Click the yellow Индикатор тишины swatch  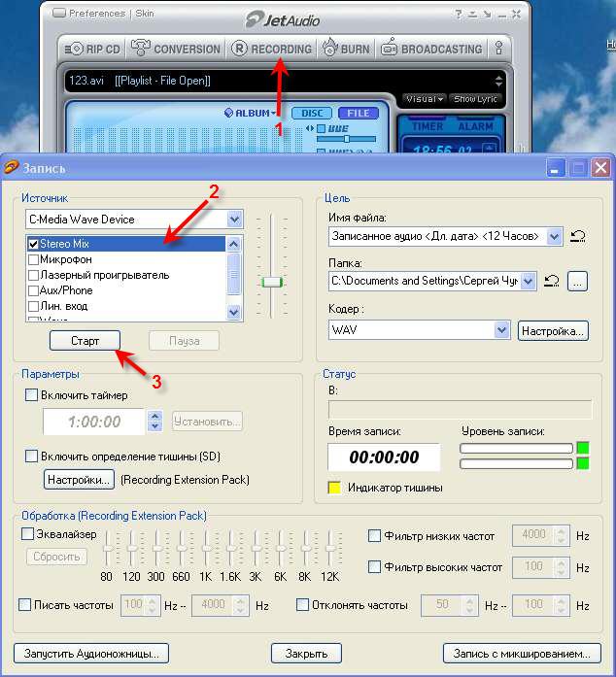point(334,488)
